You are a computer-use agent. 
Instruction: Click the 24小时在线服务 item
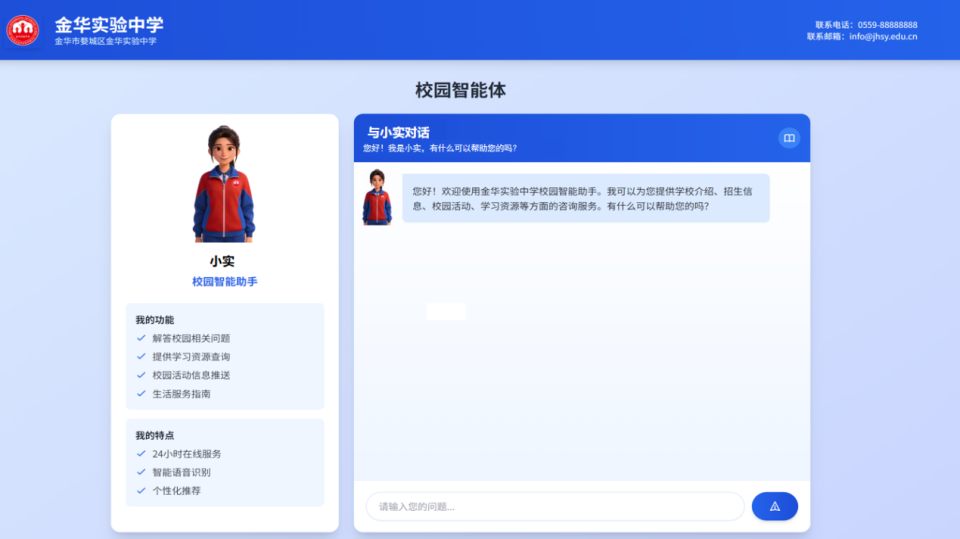[x=187, y=454]
